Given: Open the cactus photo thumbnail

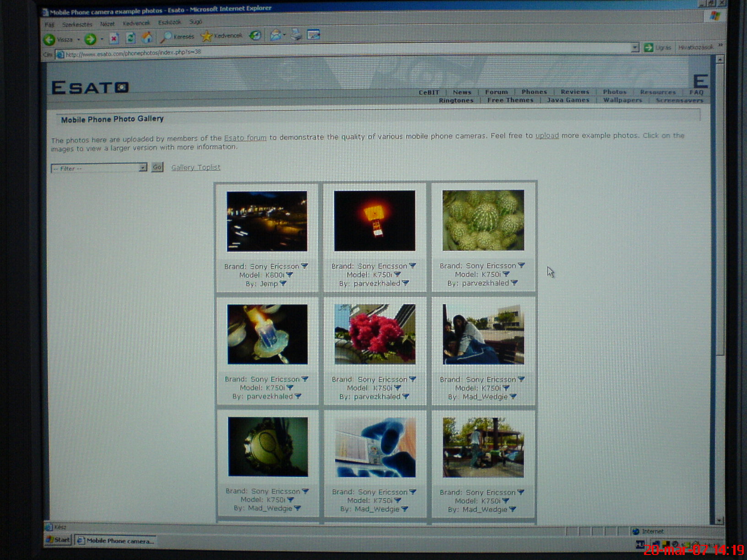Looking at the screenshot, I should [x=483, y=220].
